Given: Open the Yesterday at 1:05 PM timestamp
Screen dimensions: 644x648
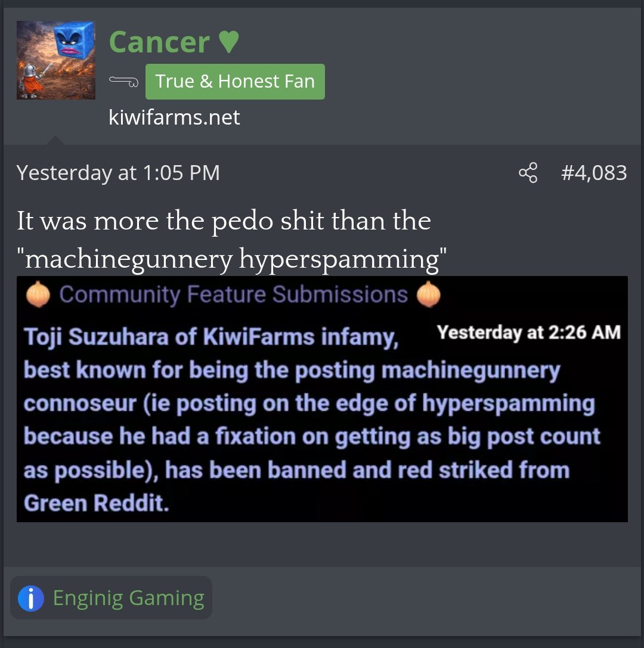Looking at the screenshot, I should [x=118, y=173].
